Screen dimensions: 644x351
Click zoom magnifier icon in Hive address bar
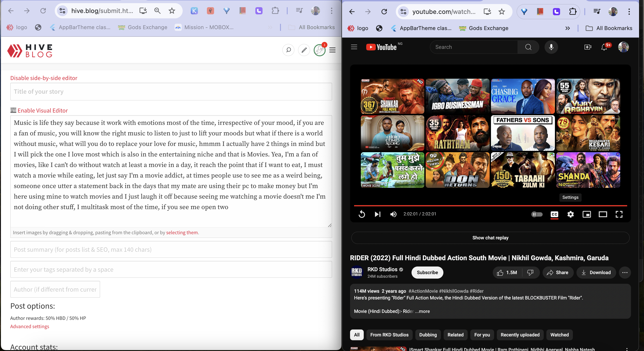tap(157, 11)
